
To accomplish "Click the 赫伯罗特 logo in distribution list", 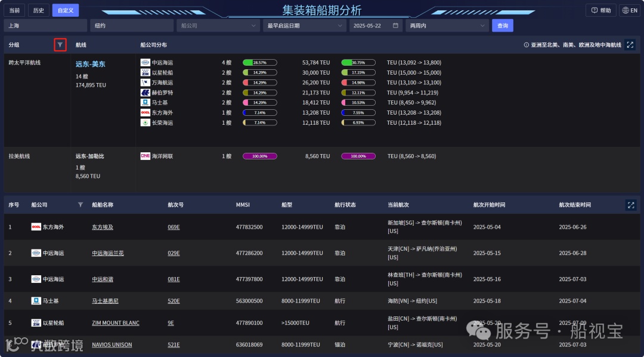I will [x=145, y=93].
